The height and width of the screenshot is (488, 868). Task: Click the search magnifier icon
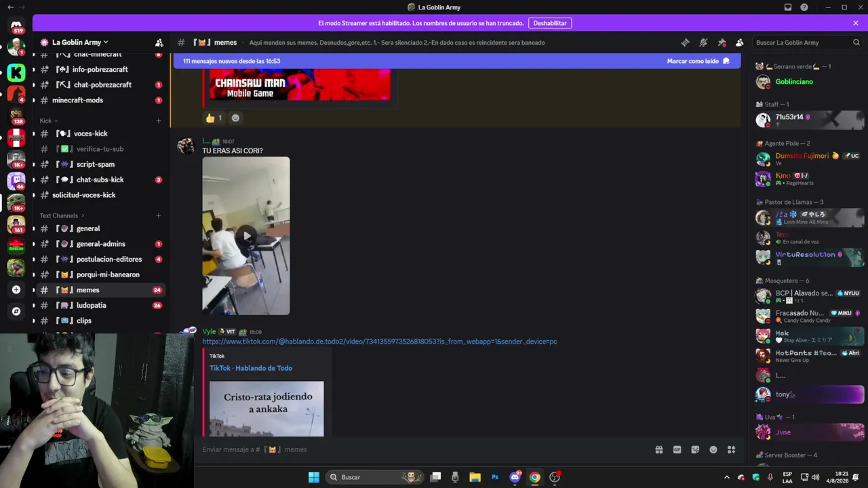(856, 42)
